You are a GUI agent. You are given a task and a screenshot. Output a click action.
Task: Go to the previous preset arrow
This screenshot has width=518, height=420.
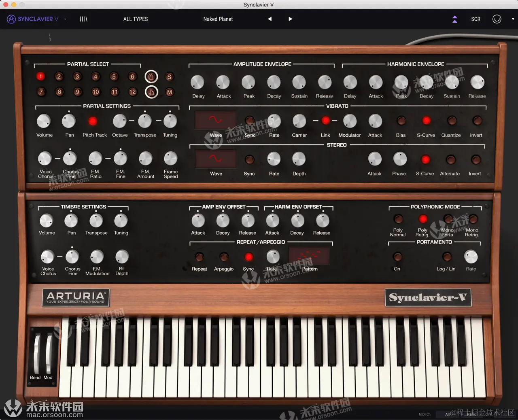(270, 19)
